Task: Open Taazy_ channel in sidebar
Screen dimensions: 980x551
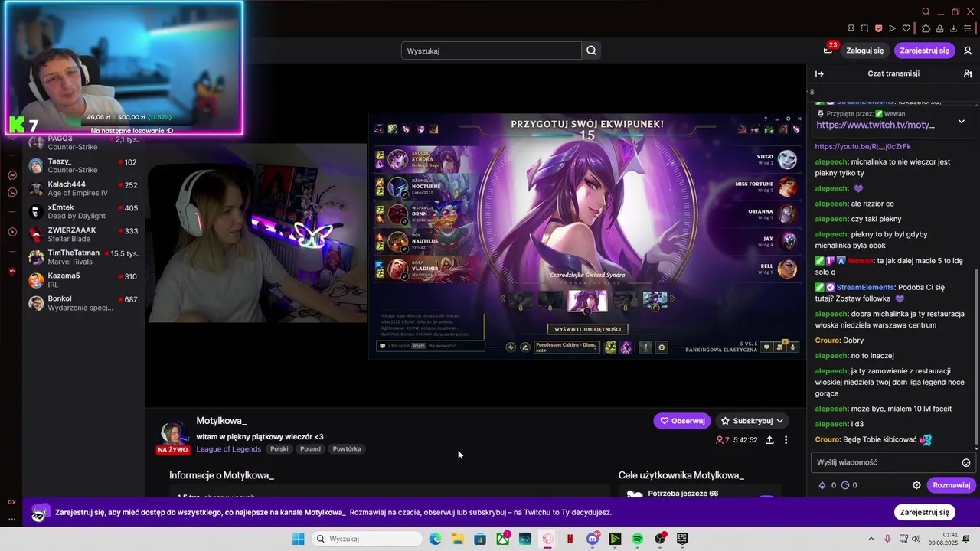Action: tap(83, 165)
